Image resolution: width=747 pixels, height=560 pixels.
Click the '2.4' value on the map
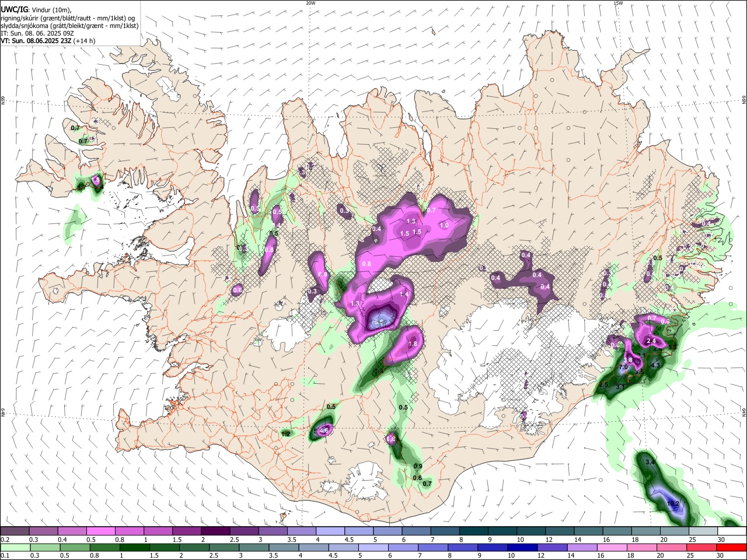pyautogui.click(x=652, y=341)
